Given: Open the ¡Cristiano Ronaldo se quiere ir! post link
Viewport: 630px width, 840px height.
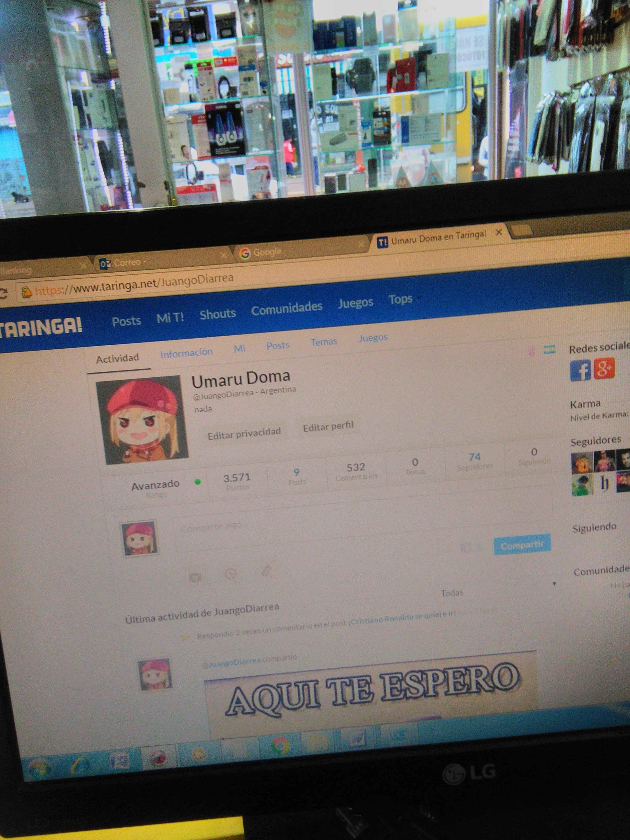Looking at the screenshot, I should click(402, 618).
